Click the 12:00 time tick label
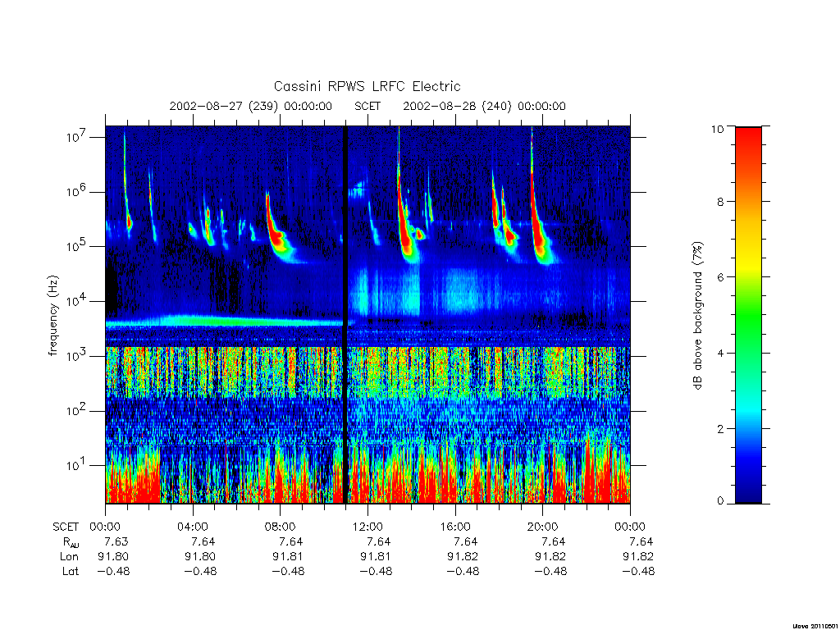This screenshot has height=630, width=840. (x=367, y=527)
